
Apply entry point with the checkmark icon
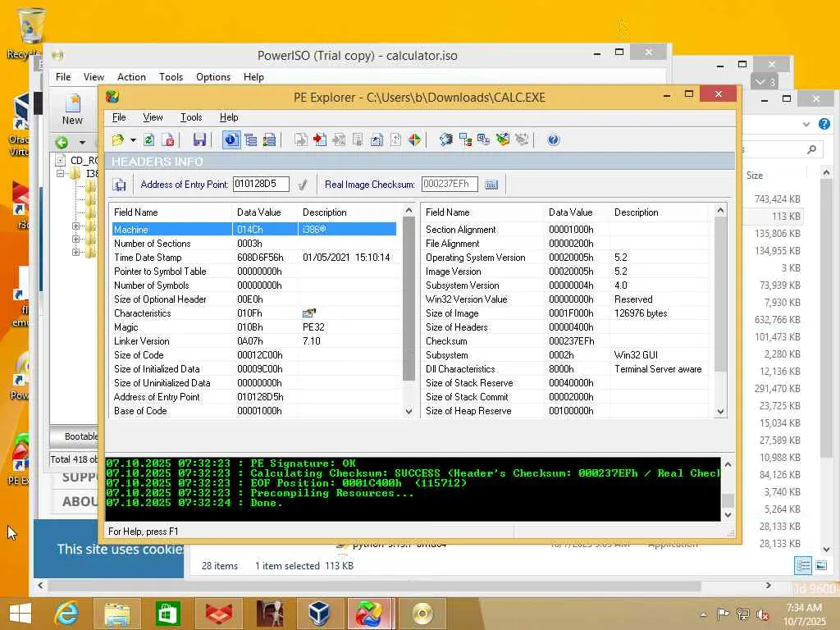pyautogui.click(x=303, y=185)
